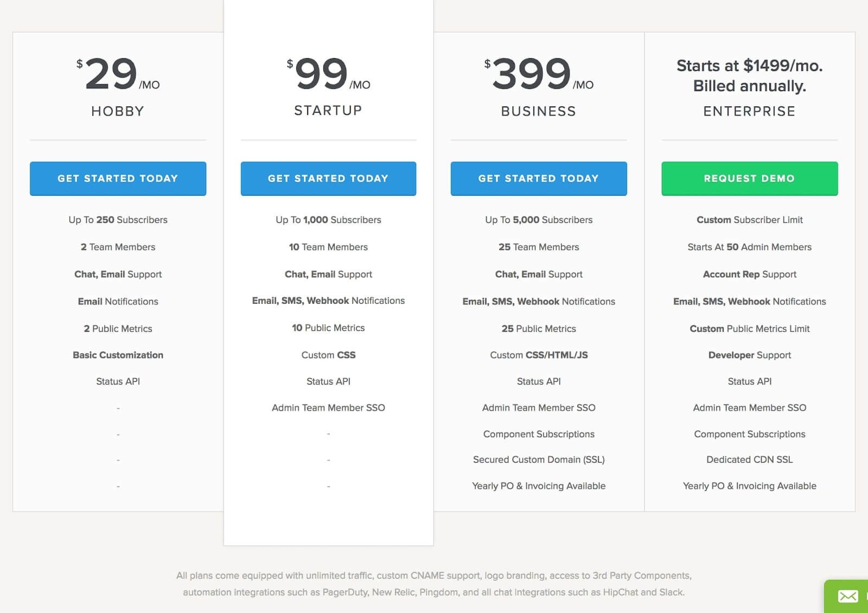Viewport: 868px width, 613px height.
Task: Click Get Started Today under Startup plan
Action: [x=328, y=178]
